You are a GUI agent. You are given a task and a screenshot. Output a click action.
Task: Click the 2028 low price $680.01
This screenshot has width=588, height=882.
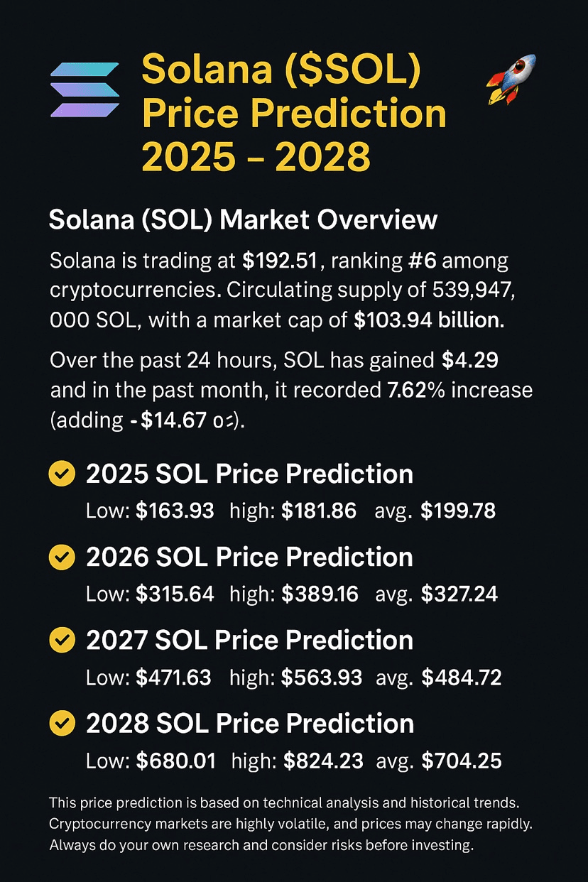tap(175, 761)
